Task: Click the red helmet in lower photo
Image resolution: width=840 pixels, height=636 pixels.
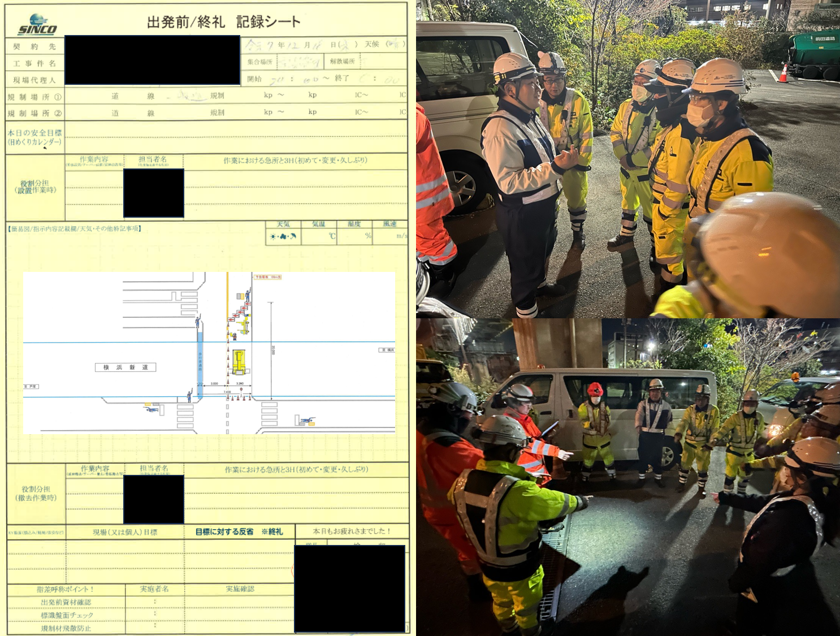Action: (595, 388)
